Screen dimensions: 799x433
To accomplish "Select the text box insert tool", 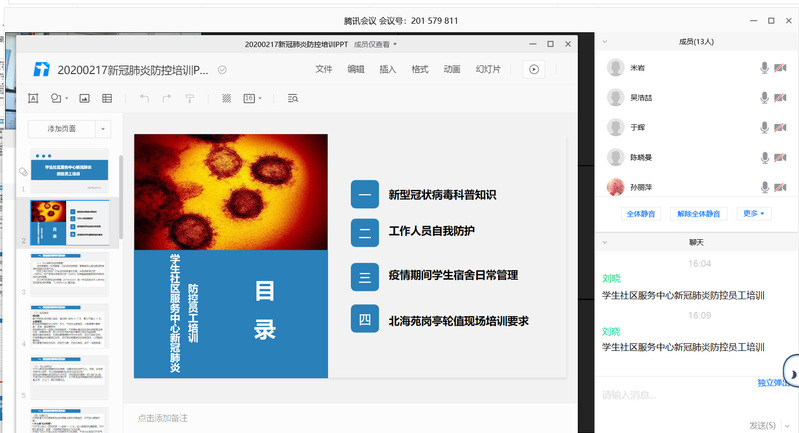I will click(33, 98).
